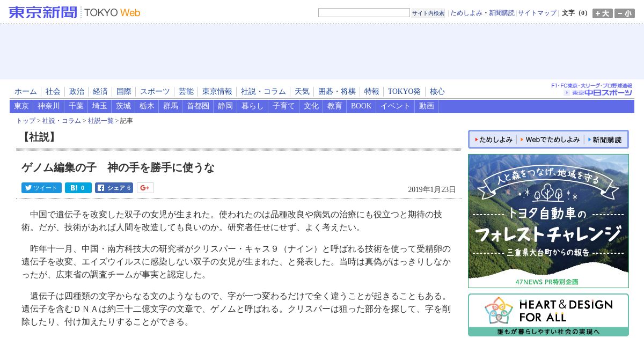Share via the Google+ button

point(145,188)
